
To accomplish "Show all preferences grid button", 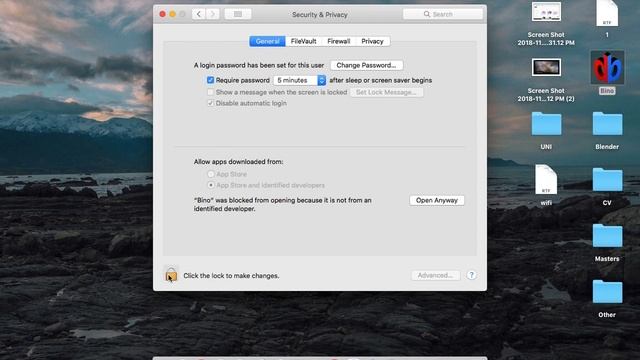I will pyautogui.click(x=238, y=14).
